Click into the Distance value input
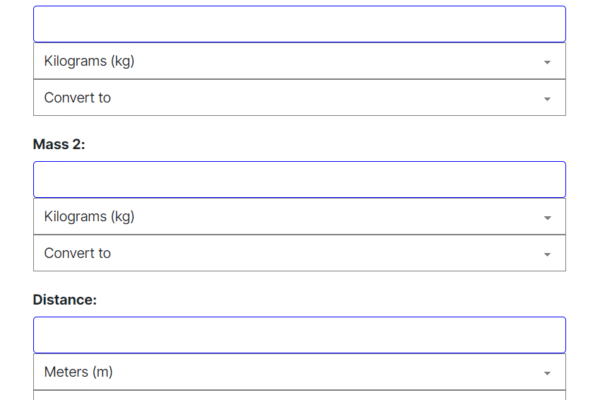The image size is (600, 400). [x=299, y=335]
